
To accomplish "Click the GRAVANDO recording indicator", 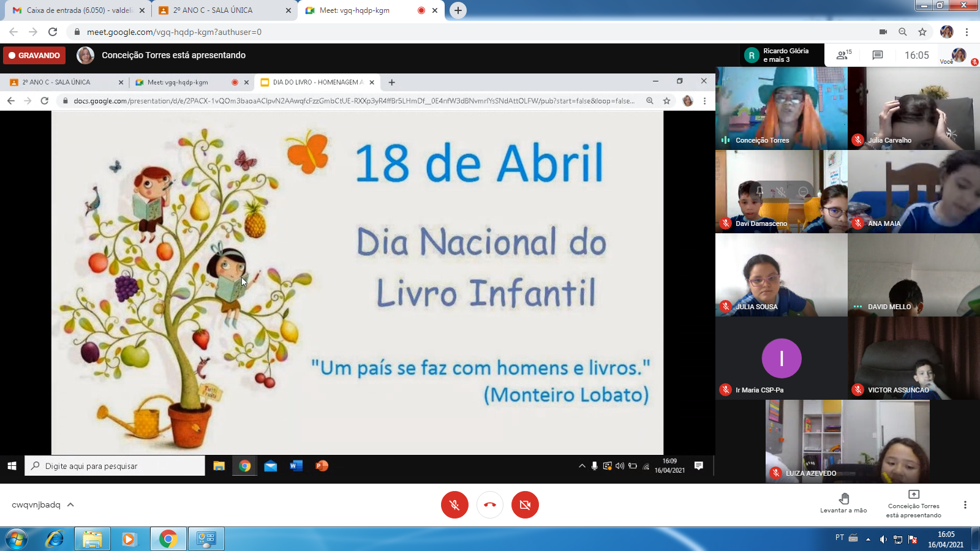I will 34,55.
